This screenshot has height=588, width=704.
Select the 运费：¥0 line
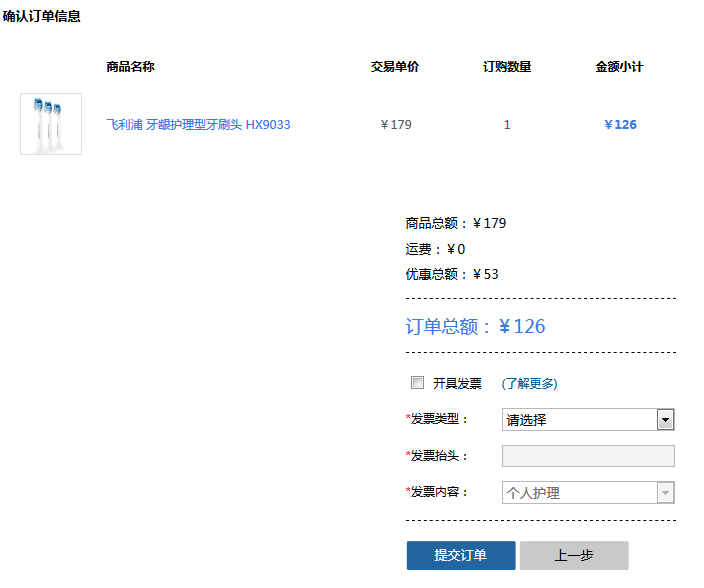[435, 249]
